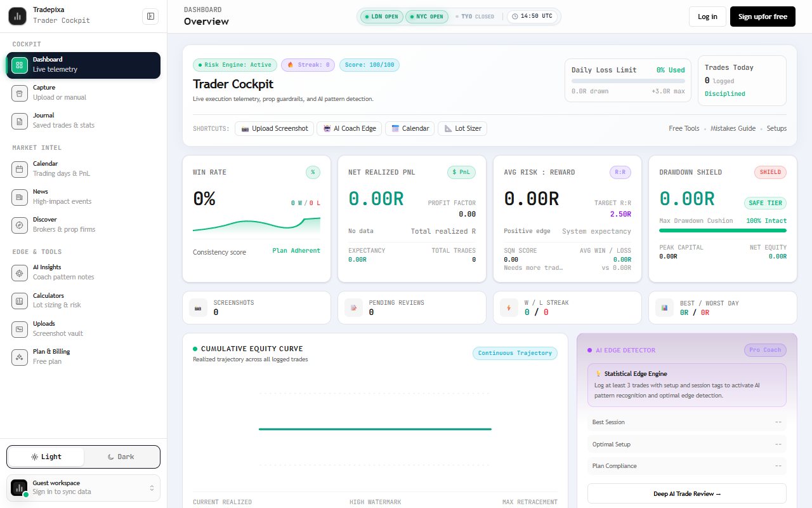Collapse the sidebar with the panel icon
The width and height of the screenshot is (812, 508).
click(x=150, y=16)
